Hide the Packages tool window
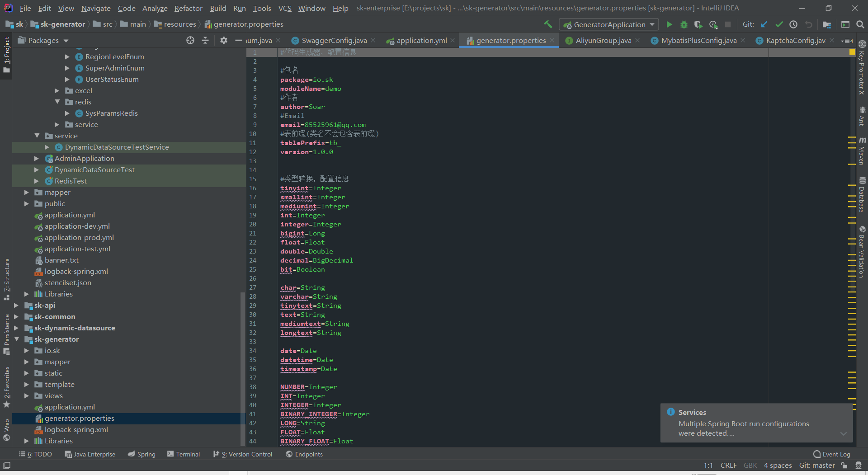Viewport: 868px width, 475px height. (x=238, y=40)
